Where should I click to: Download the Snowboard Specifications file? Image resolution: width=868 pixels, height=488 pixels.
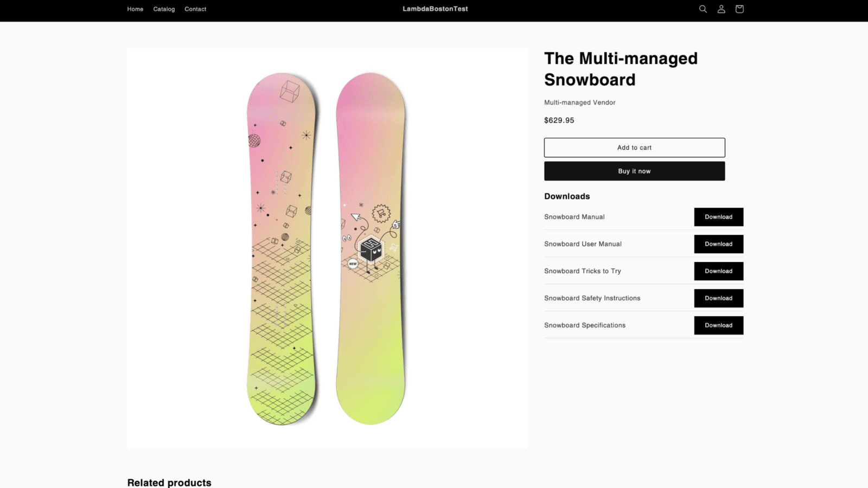[718, 325]
